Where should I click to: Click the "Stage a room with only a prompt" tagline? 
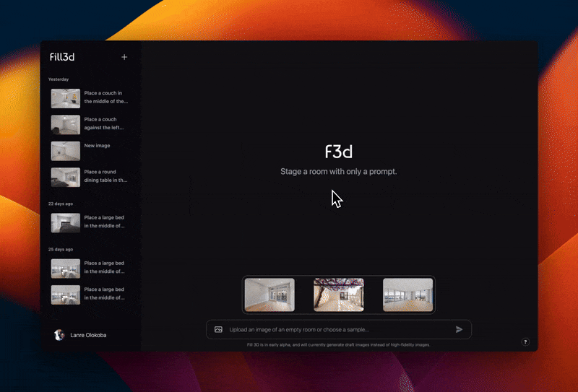tap(339, 172)
